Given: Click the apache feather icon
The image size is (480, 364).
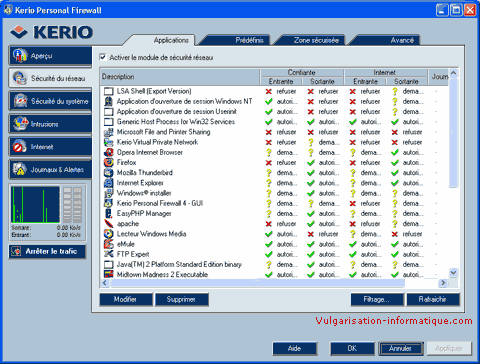Looking at the screenshot, I should pyautogui.click(x=109, y=223).
